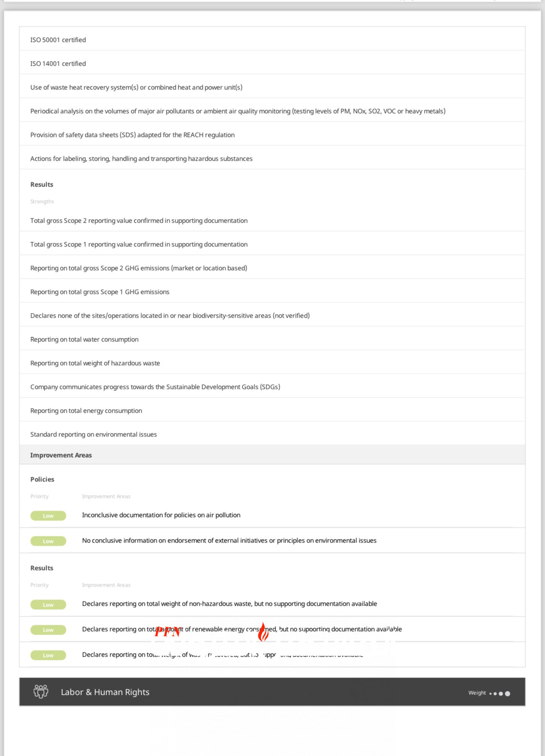Click the Weight dots indicator
Screen dimensions: 545x756
500,693
